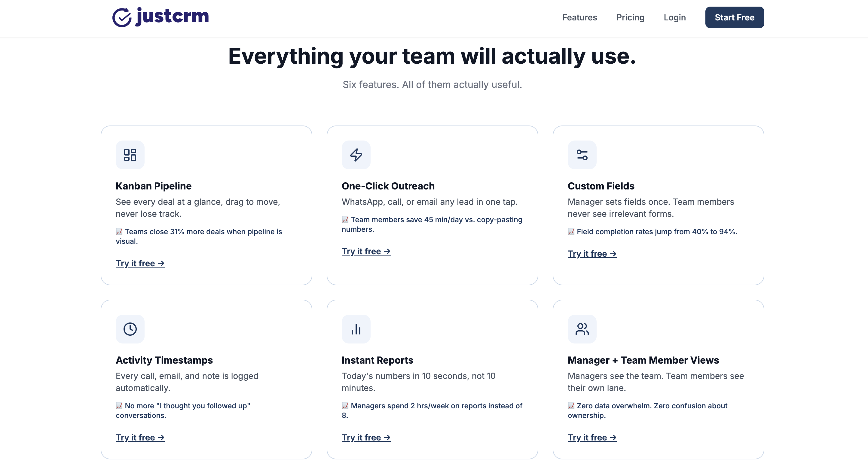Open the Pricing nav item
This screenshot has height=472, width=868.
click(630, 17)
